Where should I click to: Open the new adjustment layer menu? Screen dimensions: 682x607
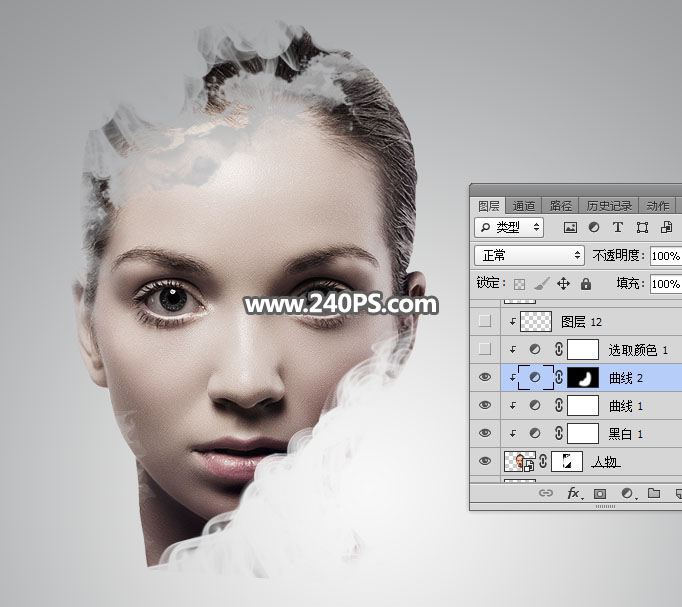click(627, 494)
